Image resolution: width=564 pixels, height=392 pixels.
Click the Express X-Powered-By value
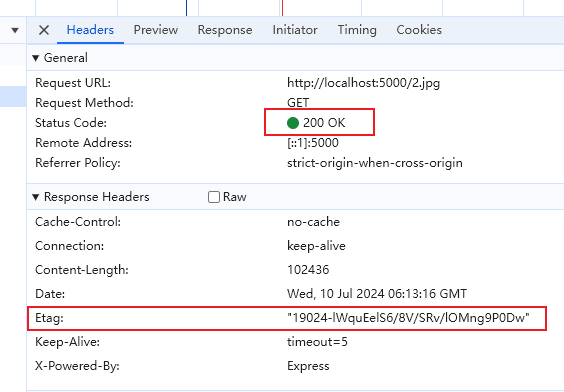[x=308, y=366]
